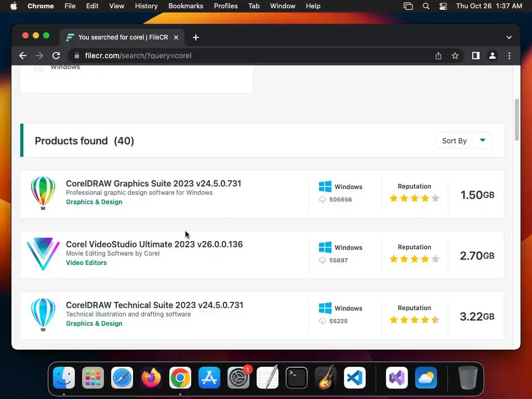The height and width of the screenshot is (399, 532).
Task: Open Finder from the Dock
Action: 64,378
